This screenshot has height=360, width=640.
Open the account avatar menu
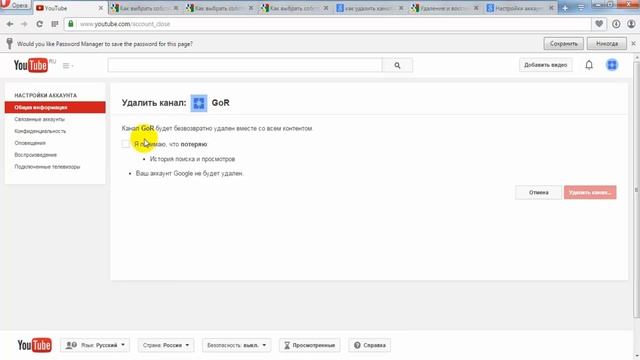click(612, 65)
